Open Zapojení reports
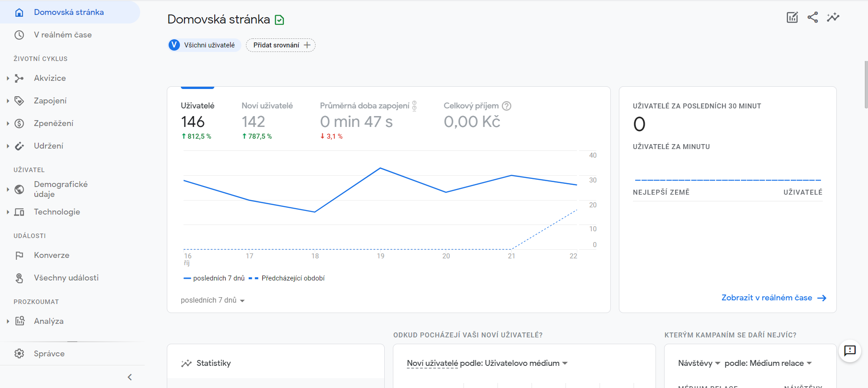 pos(50,101)
